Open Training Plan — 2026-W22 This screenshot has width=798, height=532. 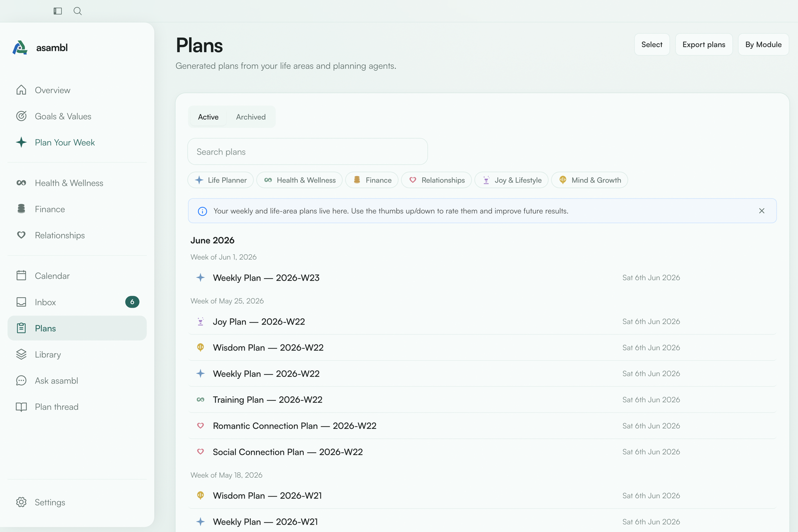483,400
